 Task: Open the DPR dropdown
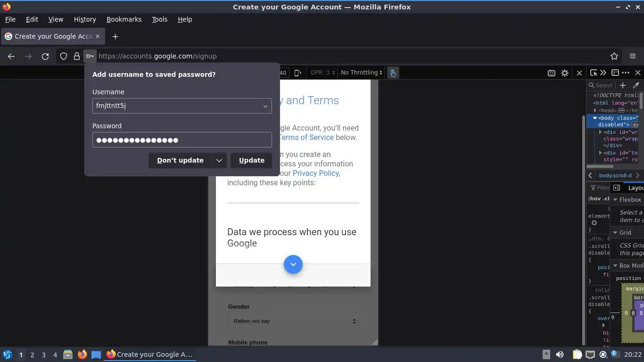coord(323,73)
